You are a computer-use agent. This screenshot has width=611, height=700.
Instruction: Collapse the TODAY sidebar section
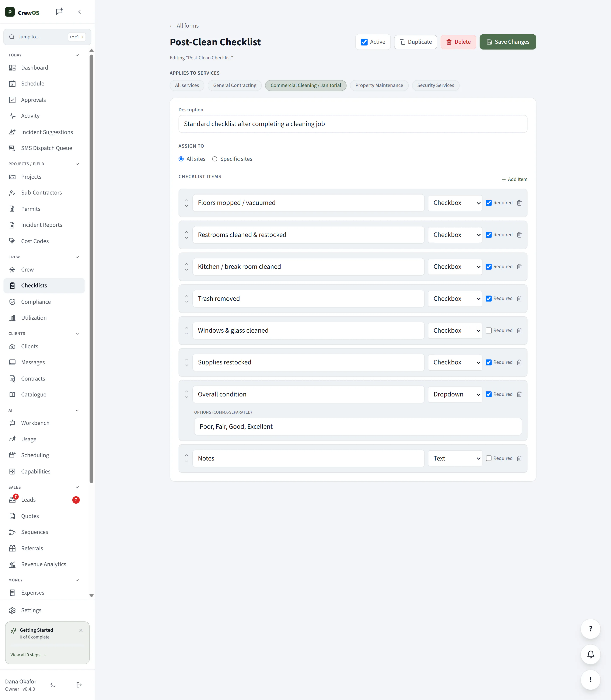[x=77, y=55]
